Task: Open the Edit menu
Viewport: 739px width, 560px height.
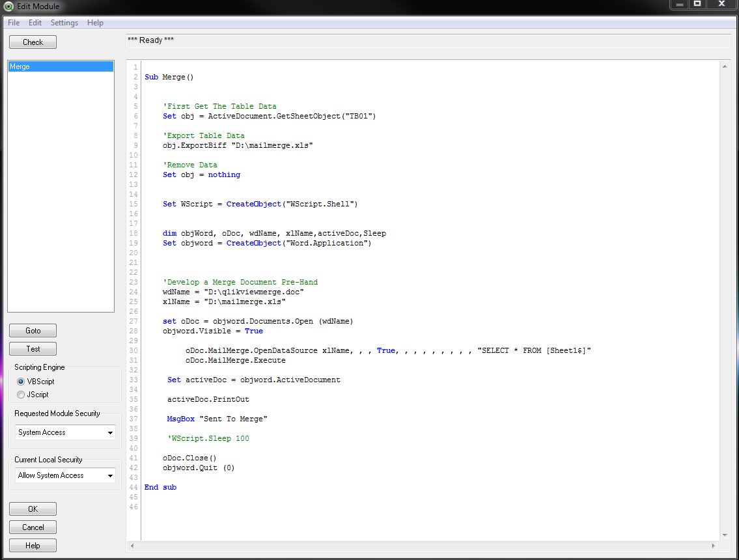Action: (x=35, y=23)
